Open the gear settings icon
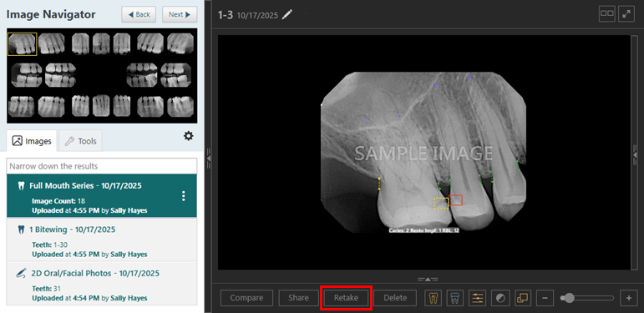The image size is (644, 313). point(188,136)
